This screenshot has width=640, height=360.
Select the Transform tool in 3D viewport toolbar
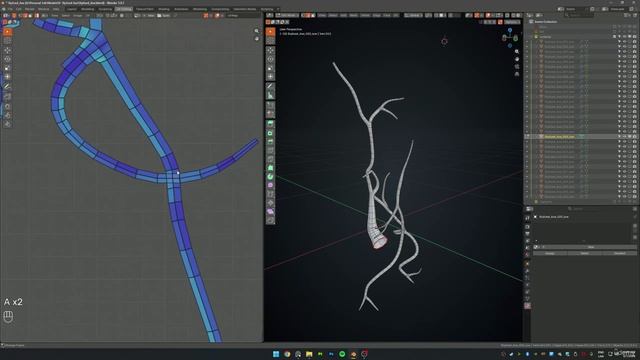(x=270, y=77)
